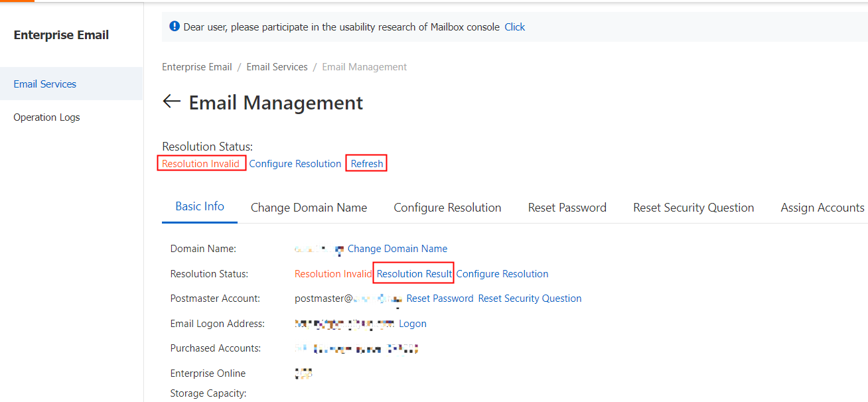
Task: Click the red Resolution Invalid status at top
Action: point(200,164)
